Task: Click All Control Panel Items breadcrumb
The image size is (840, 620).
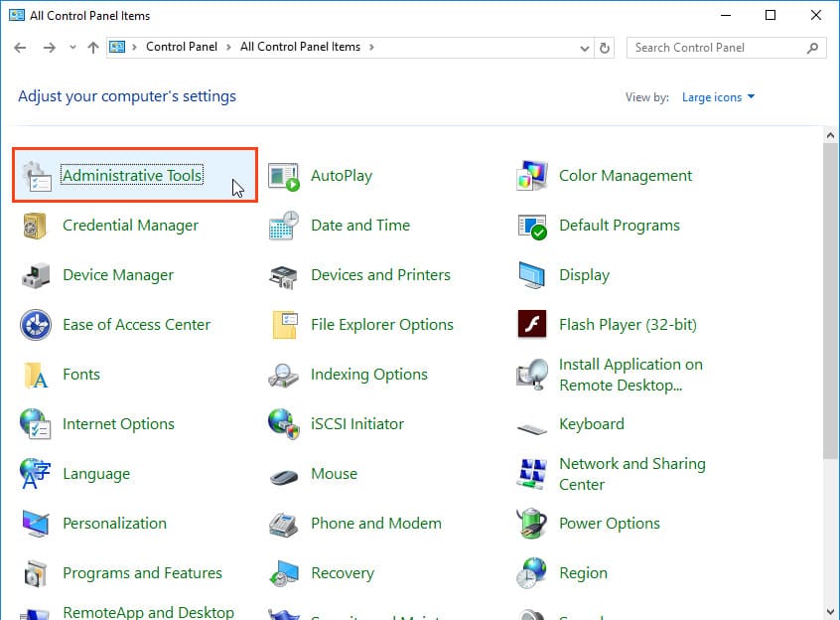Action: coord(302,47)
